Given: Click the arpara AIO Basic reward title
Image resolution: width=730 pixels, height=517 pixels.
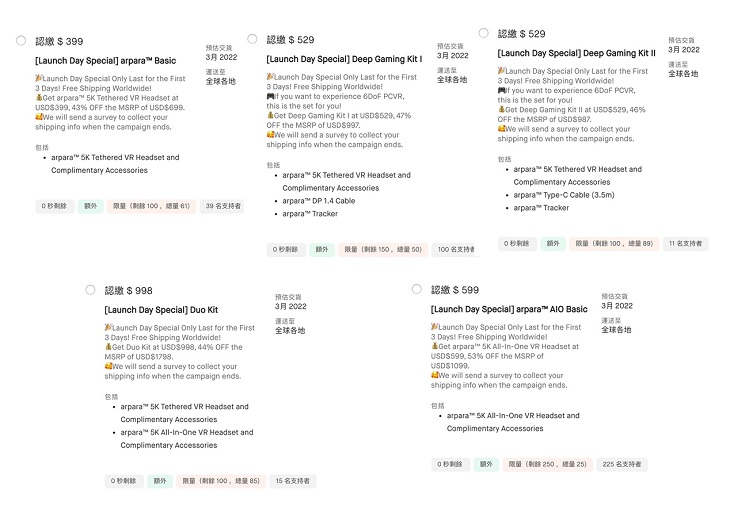Looking at the screenshot, I should 509,310.
